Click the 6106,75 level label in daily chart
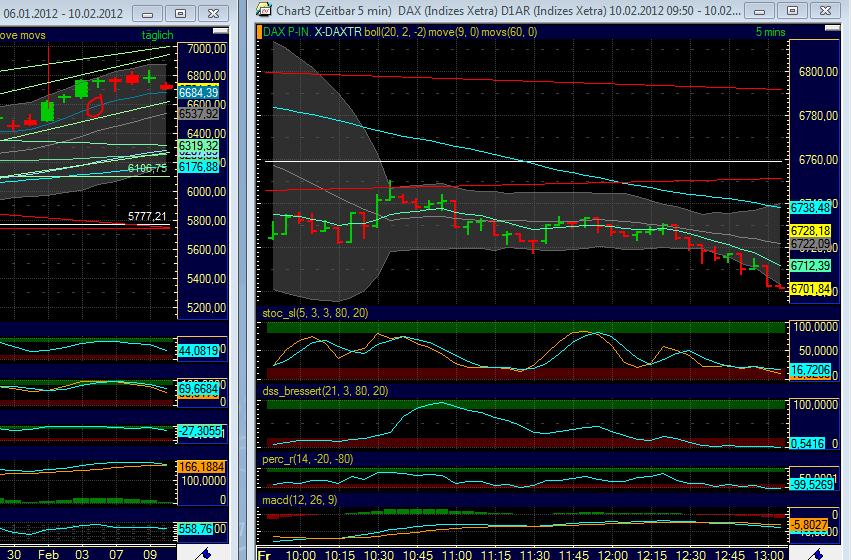The height and width of the screenshot is (560, 851). [x=147, y=169]
